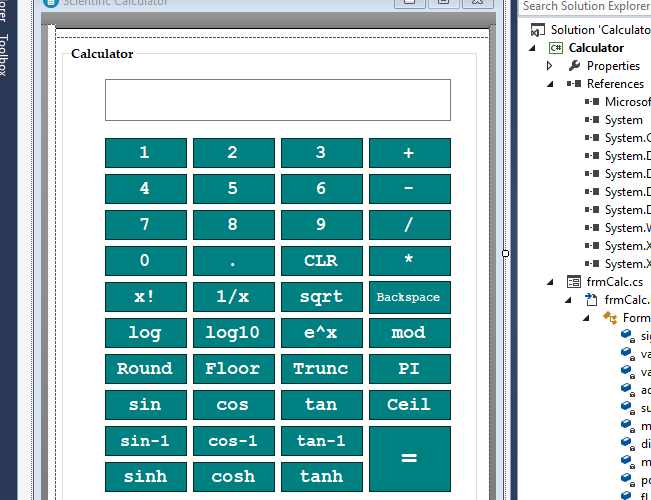
Task: Click the Trunc button
Action: [322, 369]
